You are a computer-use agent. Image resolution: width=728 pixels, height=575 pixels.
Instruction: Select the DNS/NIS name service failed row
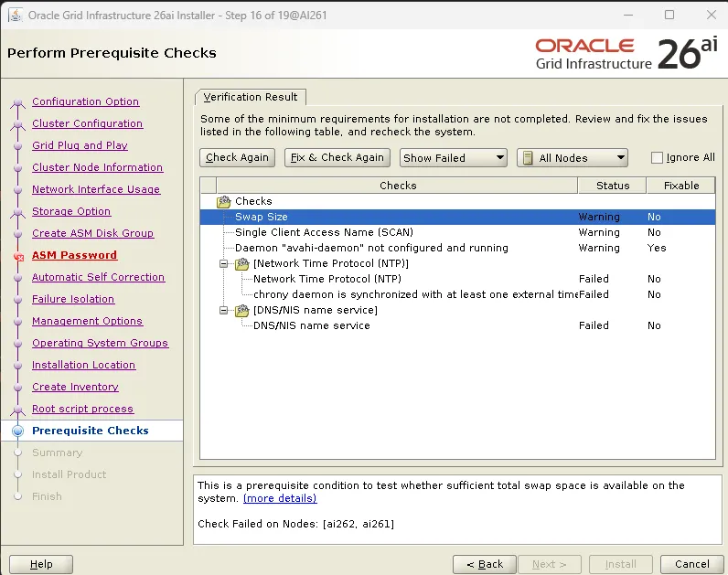pos(457,325)
